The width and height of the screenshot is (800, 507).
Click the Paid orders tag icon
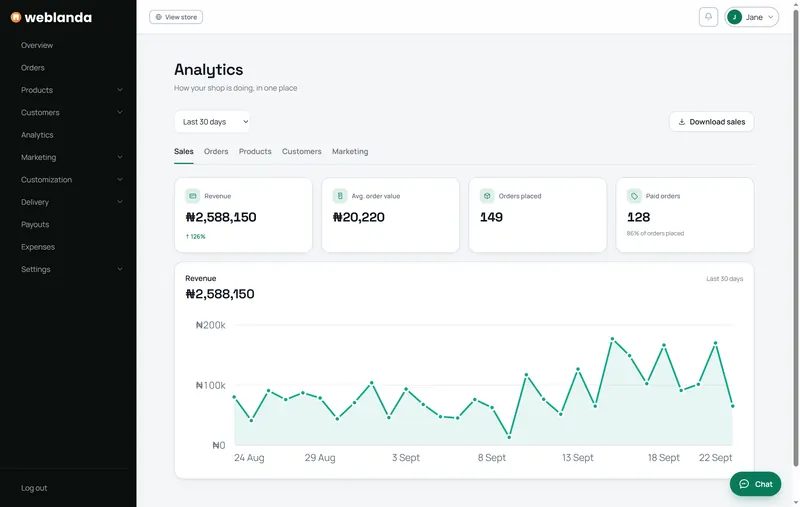click(634, 196)
